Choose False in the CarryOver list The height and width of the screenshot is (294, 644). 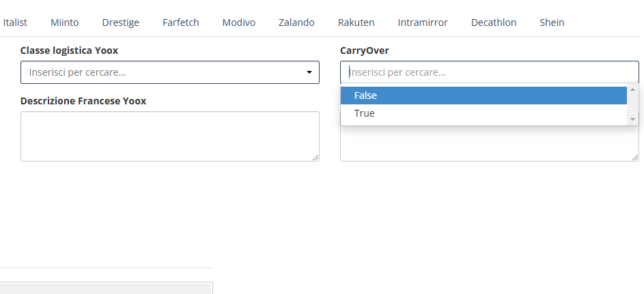(484, 95)
